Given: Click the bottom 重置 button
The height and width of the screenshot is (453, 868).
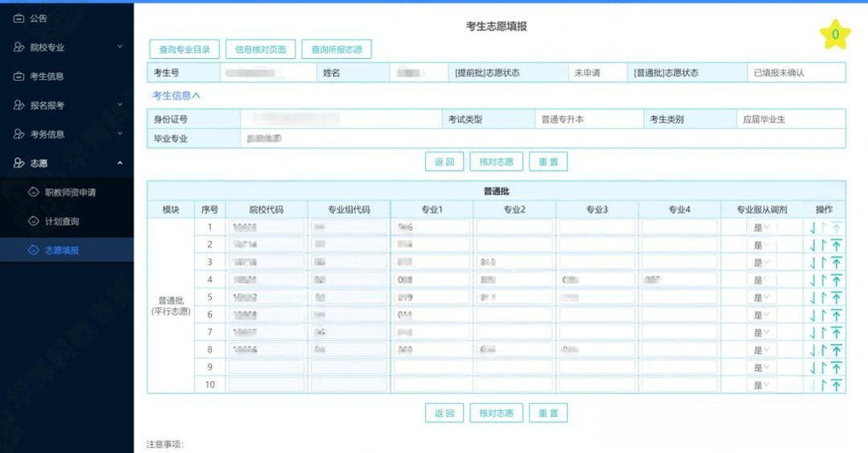Looking at the screenshot, I should [548, 414].
